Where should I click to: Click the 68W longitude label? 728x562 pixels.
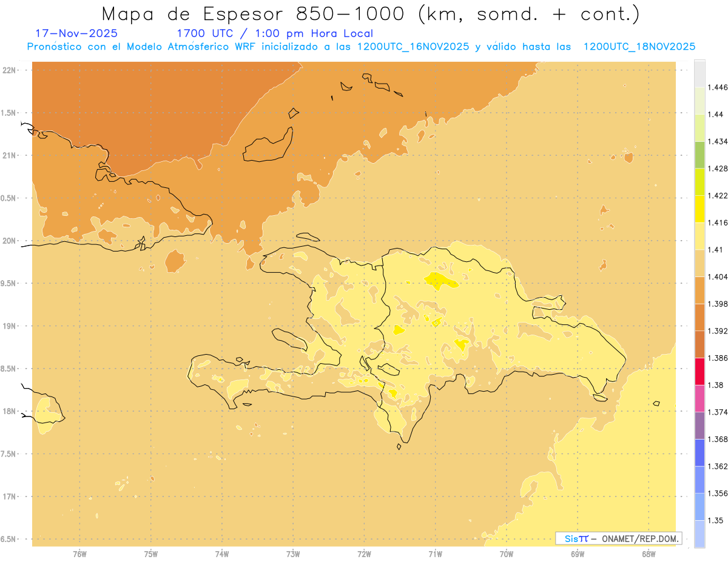pos(649,554)
